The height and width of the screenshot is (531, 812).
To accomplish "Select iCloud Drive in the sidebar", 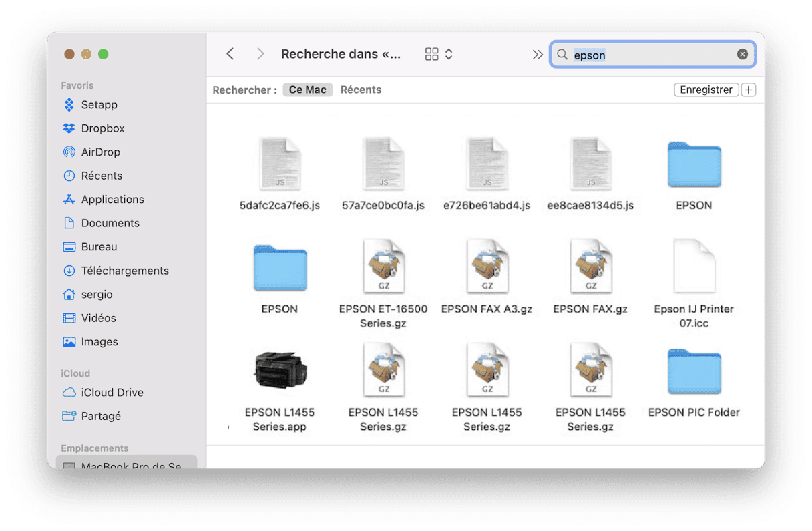I will coord(112,393).
